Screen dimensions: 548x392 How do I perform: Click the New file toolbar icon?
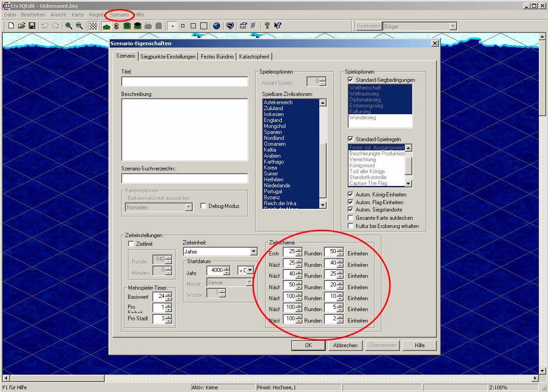[11, 26]
